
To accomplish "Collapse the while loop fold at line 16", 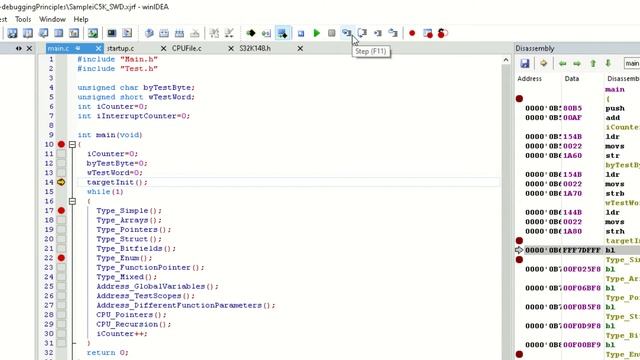I will (72, 201).
